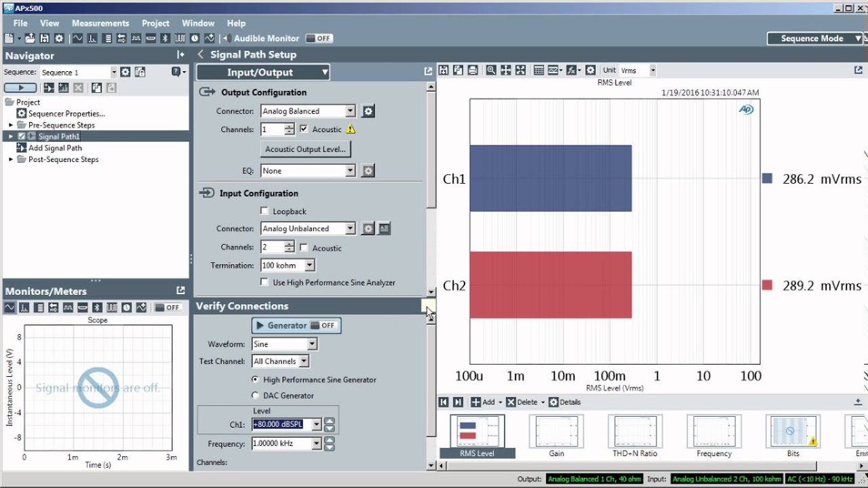
Task: Check the input Acoustic checkbox
Action: point(303,248)
